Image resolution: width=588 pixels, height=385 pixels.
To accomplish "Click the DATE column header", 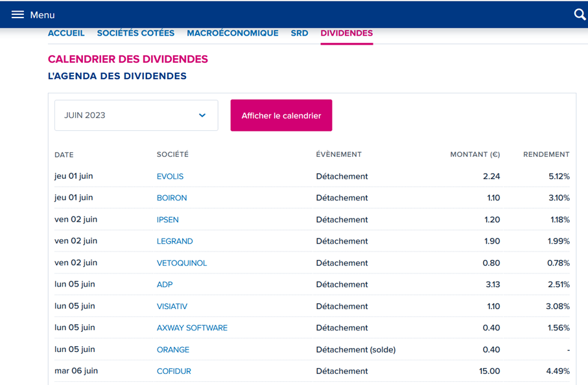I will point(64,155).
